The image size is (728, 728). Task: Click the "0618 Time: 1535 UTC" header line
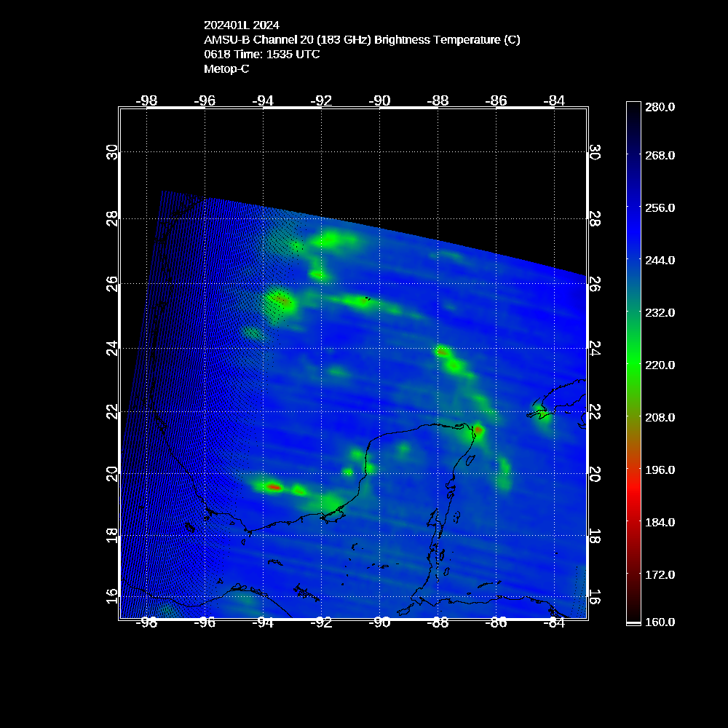[261, 54]
